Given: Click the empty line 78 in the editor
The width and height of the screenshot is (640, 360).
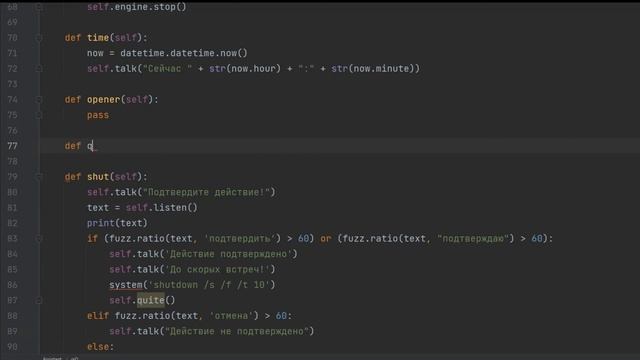Looking at the screenshot, I should [339, 162].
